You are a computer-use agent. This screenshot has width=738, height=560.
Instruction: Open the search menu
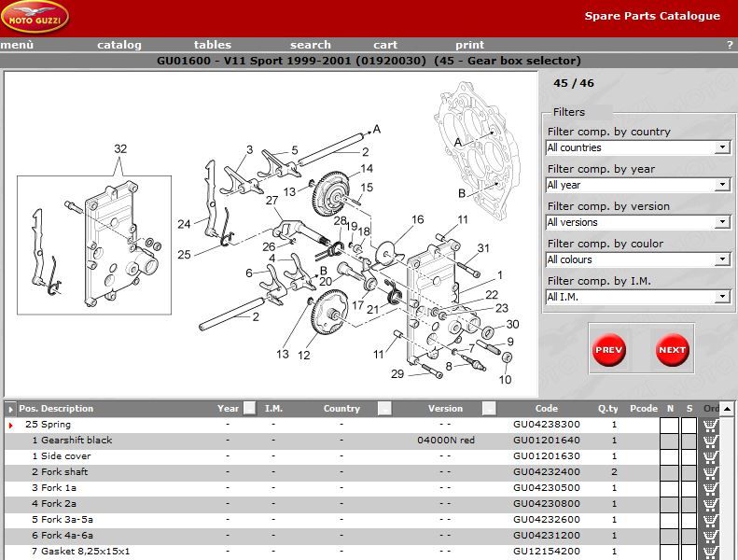point(310,45)
